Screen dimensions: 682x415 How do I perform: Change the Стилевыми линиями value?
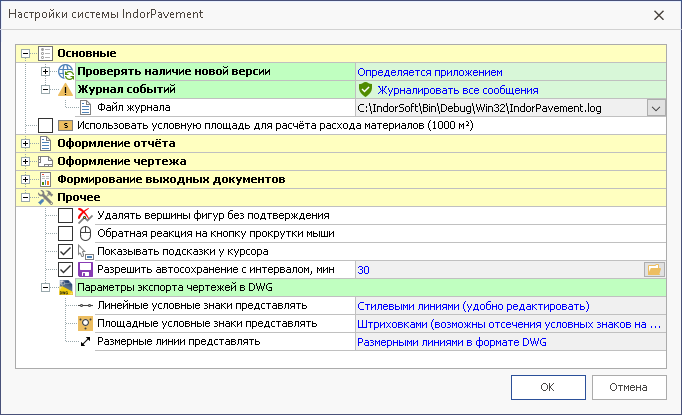click(x=473, y=306)
